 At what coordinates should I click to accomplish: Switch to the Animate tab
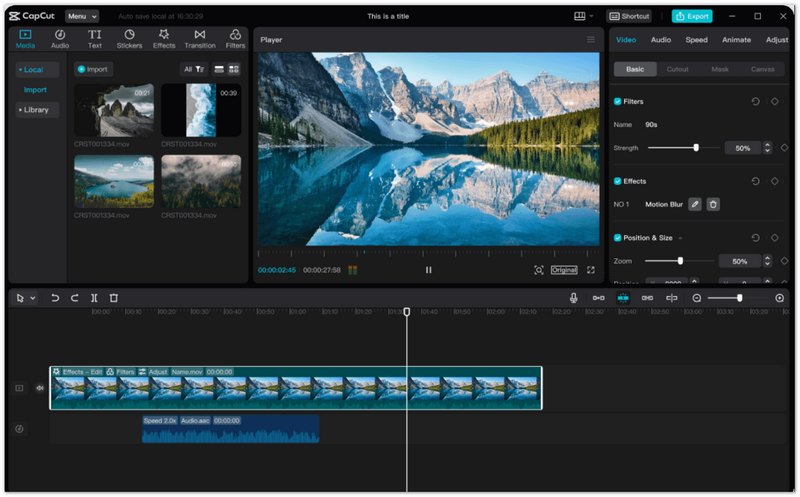[736, 40]
